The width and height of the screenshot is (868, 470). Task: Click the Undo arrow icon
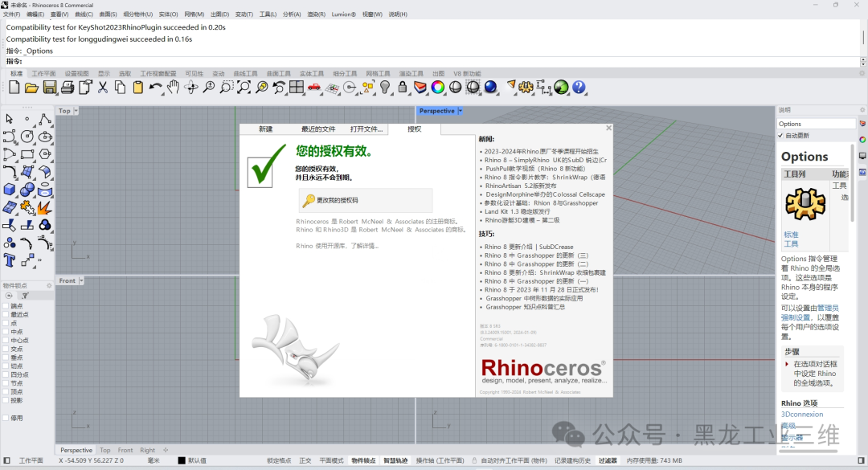pos(156,88)
